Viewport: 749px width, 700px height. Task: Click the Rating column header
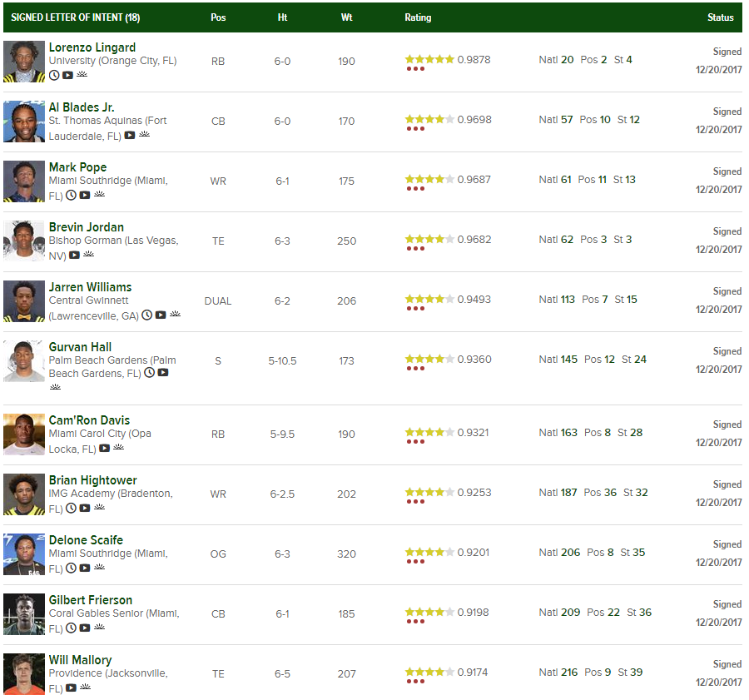point(418,17)
